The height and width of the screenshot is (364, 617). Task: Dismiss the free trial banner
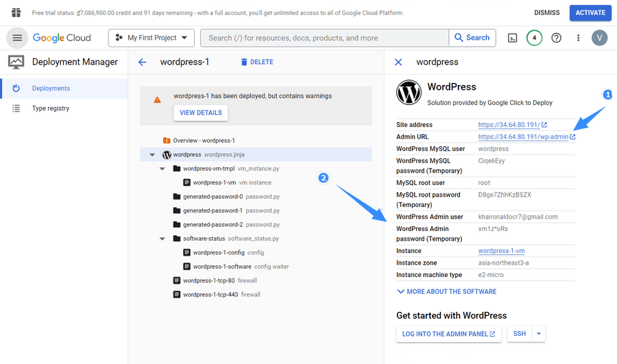pyautogui.click(x=546, y=12)
